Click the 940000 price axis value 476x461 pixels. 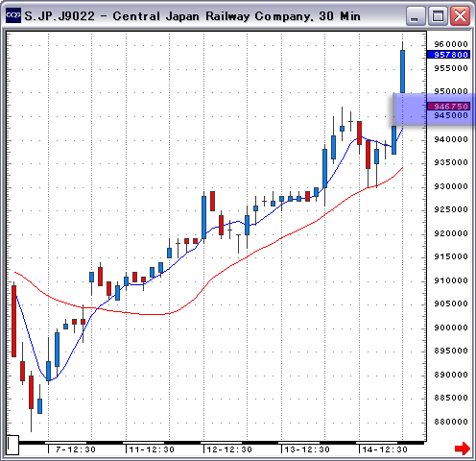(x=451, y=139)
